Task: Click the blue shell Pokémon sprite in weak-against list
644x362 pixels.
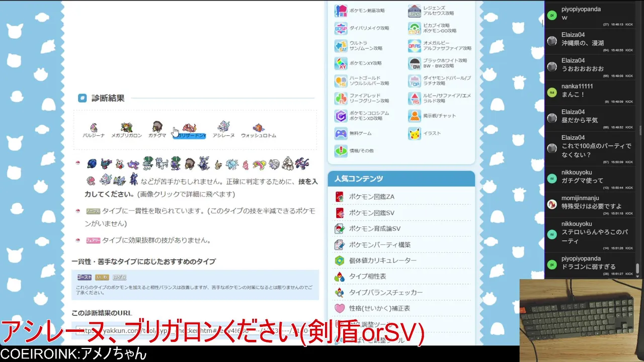Action: click(92, 164)
